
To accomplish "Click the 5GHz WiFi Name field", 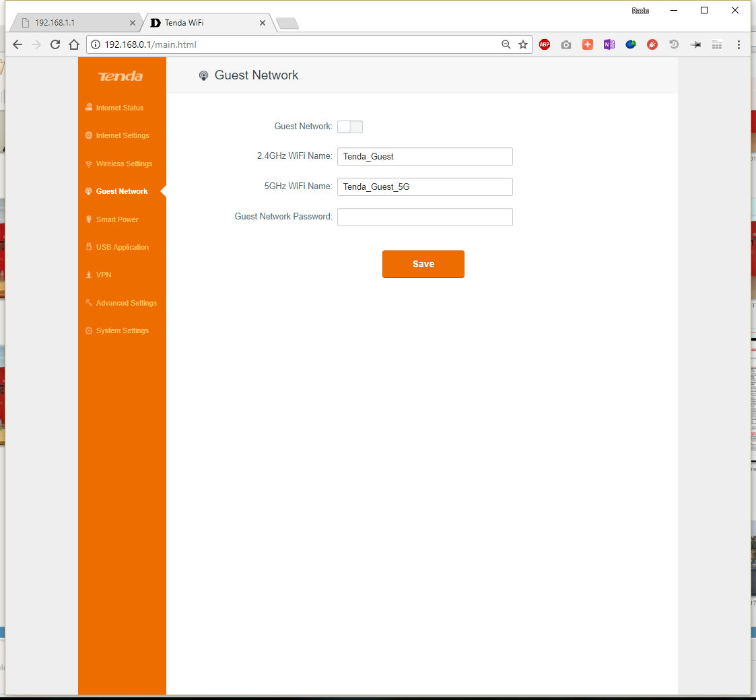I will [x=425, y=187].
